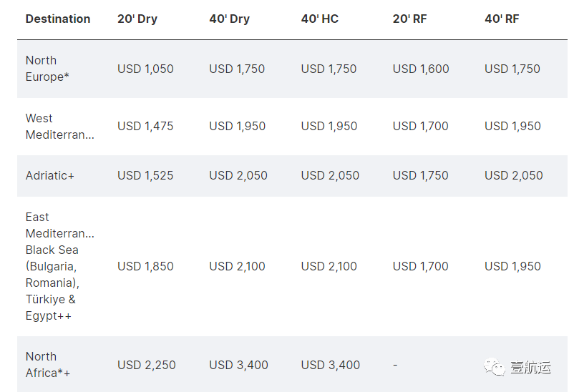Click the 40' Dry column header
This screenshot has width=569, height=392.
click(230, 19)
